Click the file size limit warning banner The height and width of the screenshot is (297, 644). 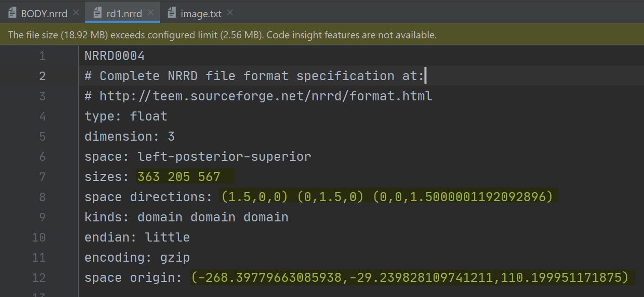point(222,35)
